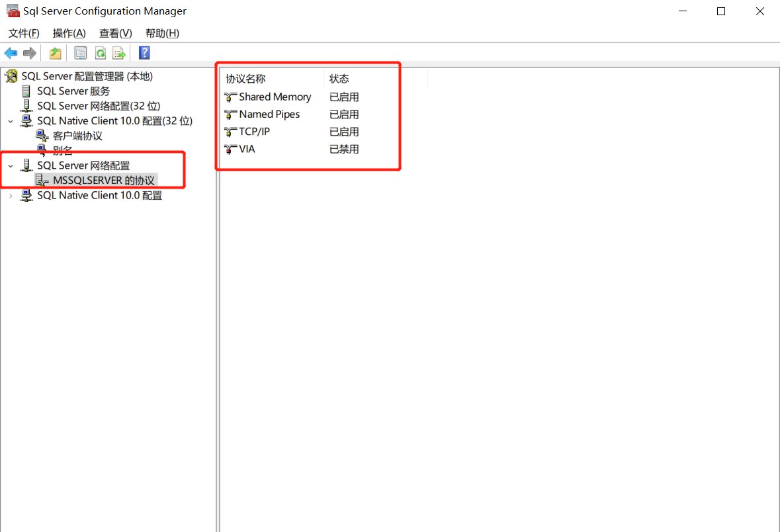This screenshot has height=532, width=780.
Task: Select 别名 tree item
Action: point(63,150)
